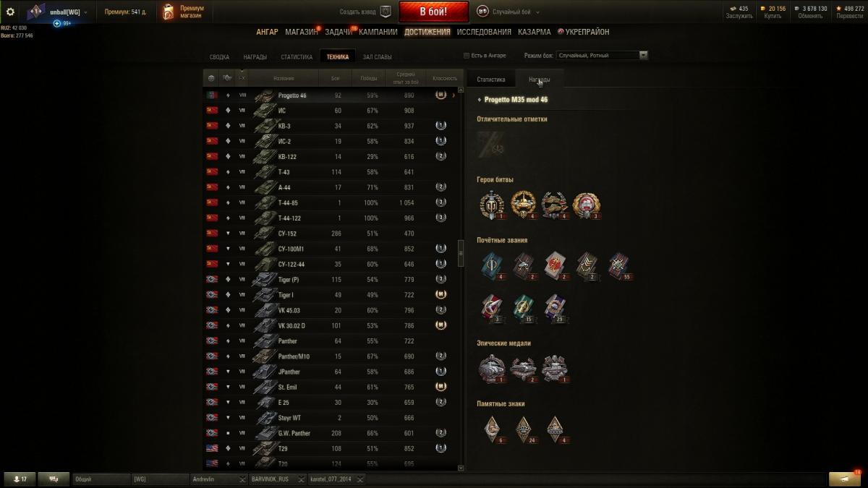868x488 pixels.
Task: Open the channels icon in bottom bar
Action: coord(54,479)
